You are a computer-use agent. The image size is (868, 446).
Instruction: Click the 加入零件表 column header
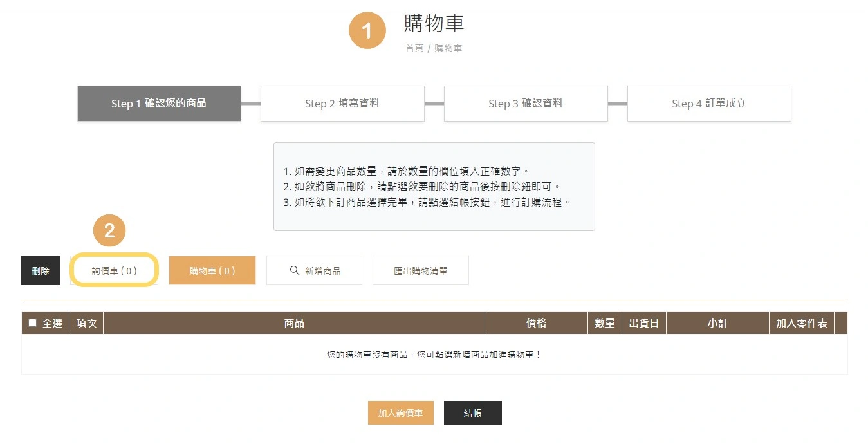coord(803,323)
